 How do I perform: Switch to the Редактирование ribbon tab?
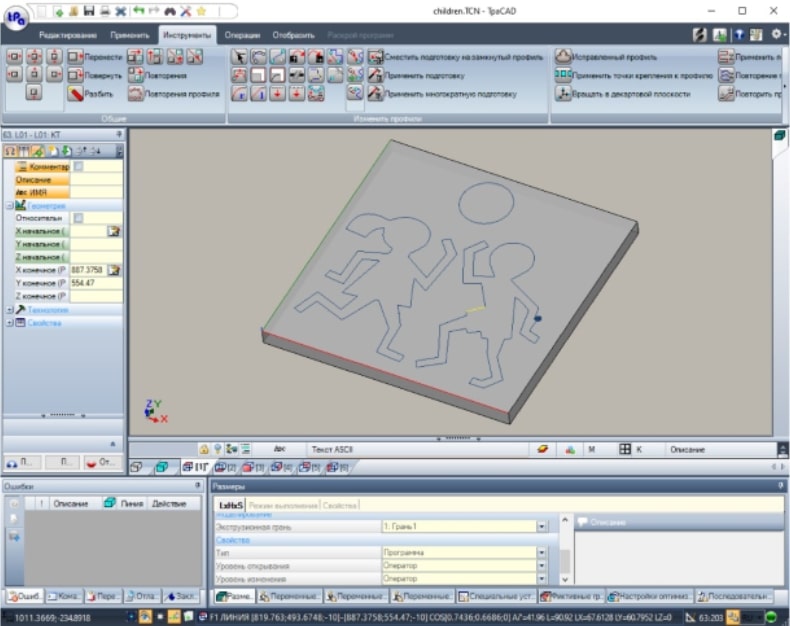(x=68, y=35)
